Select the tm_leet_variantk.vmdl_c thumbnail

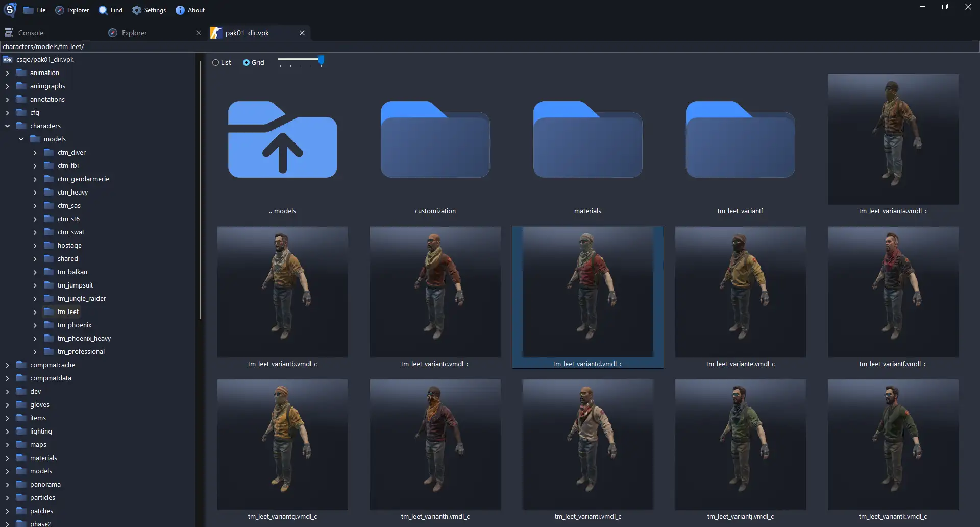(x=893, y=445)
